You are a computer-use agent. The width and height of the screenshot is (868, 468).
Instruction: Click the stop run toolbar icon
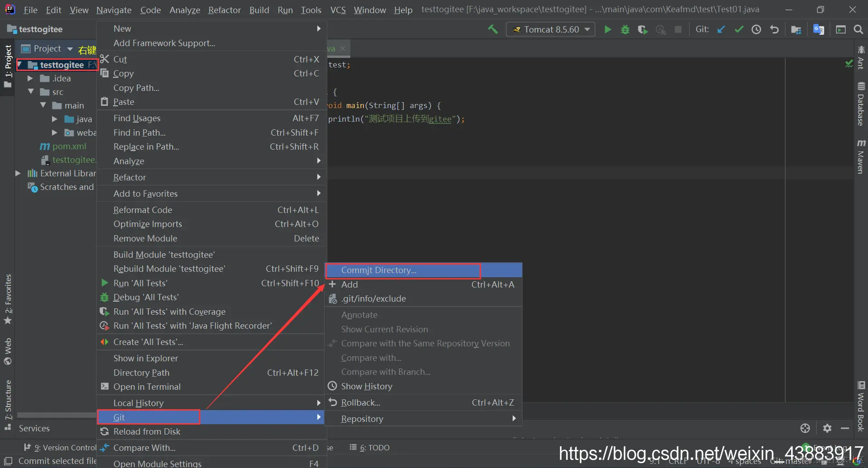click(x=678, y=29)
